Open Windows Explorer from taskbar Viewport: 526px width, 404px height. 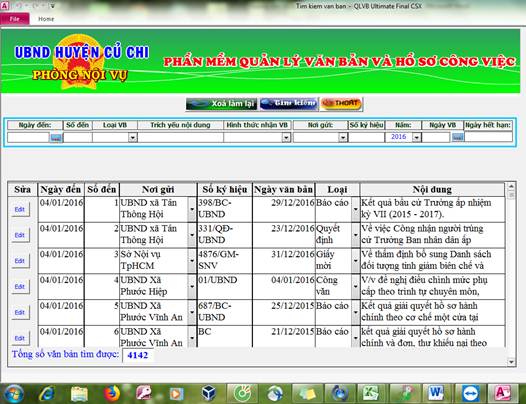pos(79,394)
